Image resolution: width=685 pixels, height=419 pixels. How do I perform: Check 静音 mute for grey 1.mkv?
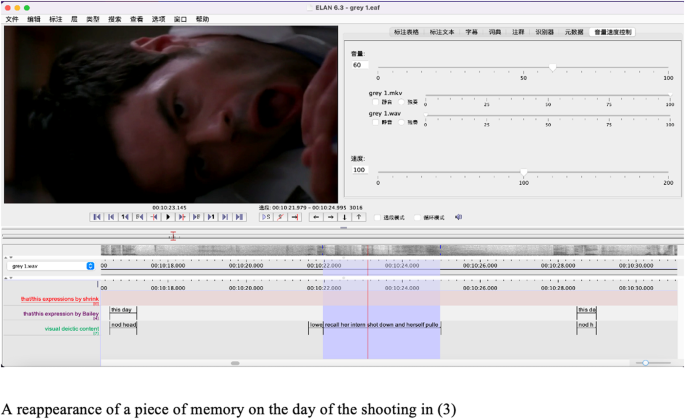[376, 102]
